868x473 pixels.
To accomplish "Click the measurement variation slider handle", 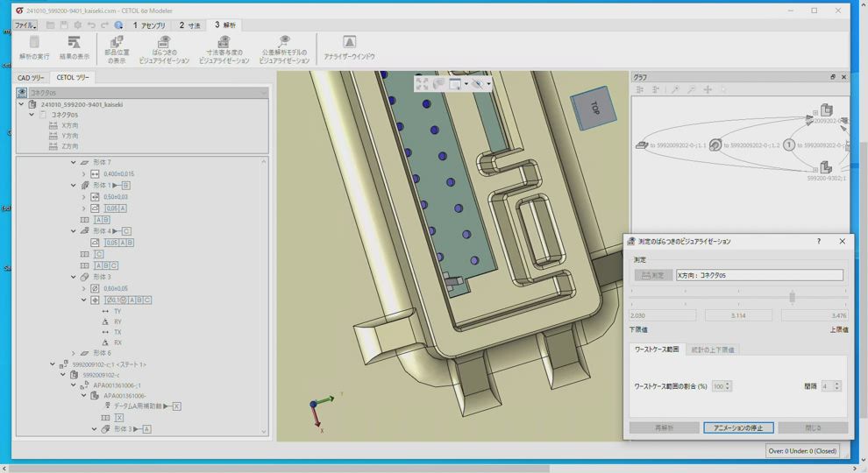I will click(792, 298).
